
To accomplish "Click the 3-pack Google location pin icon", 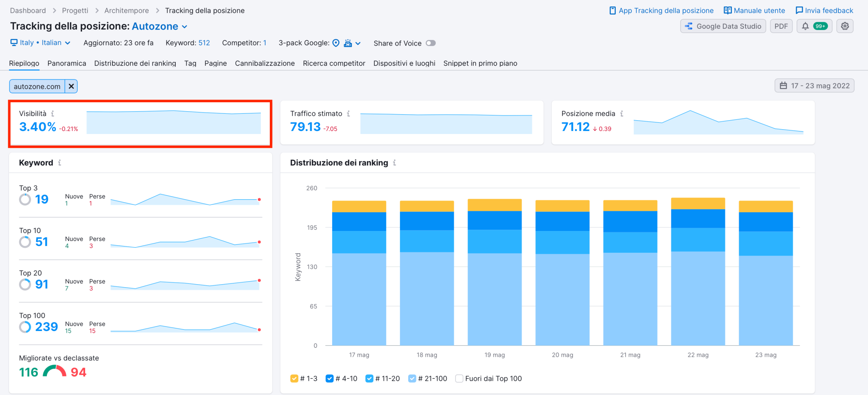I will 336,43.
